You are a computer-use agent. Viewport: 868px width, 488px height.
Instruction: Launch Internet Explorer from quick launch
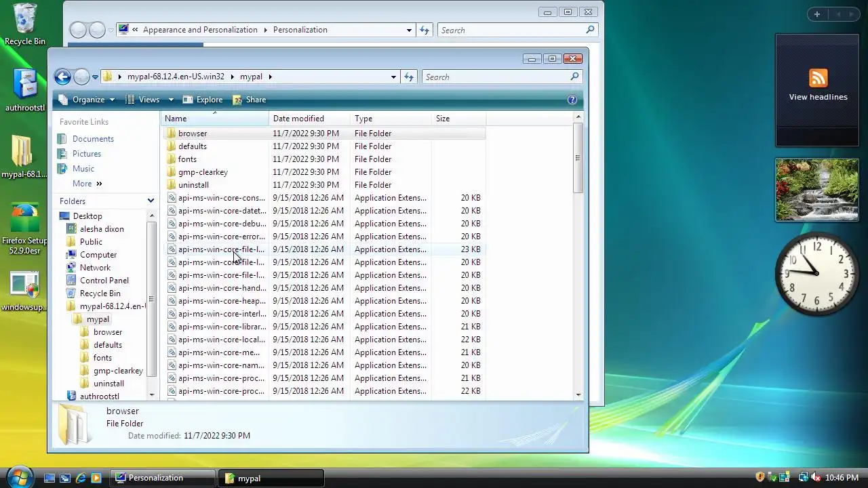pyautogui.click(x=81, y=478)
